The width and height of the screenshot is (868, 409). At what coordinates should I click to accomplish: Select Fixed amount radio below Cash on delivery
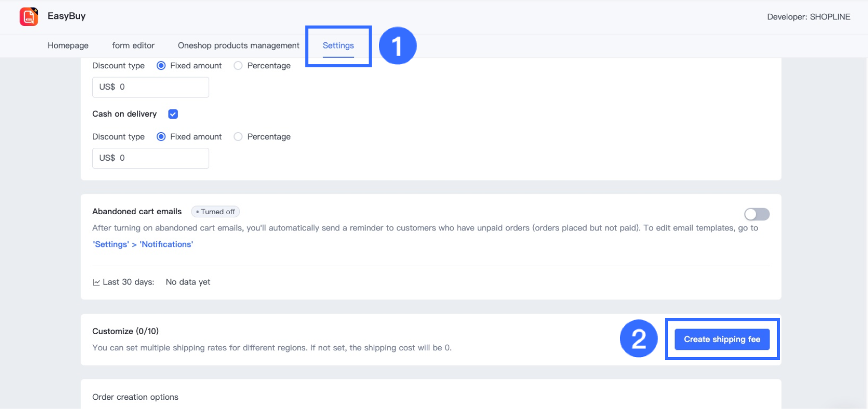[161, 137]
